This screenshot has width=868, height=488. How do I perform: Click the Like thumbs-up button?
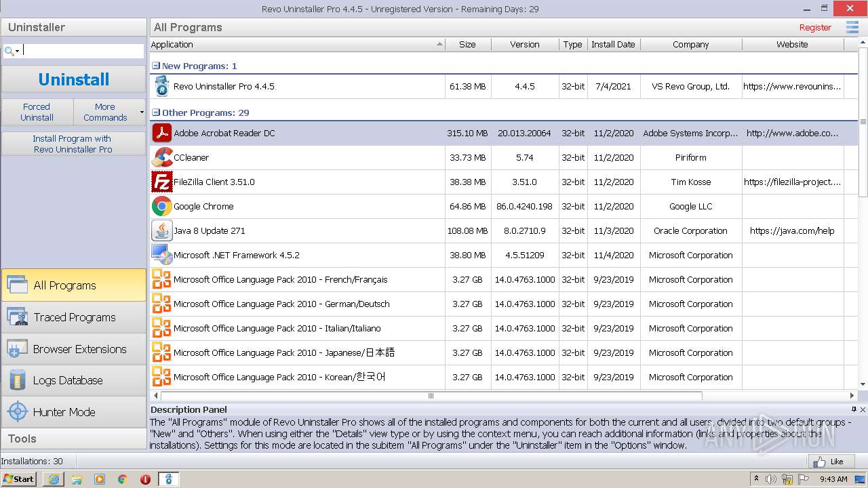pos(830,462)
